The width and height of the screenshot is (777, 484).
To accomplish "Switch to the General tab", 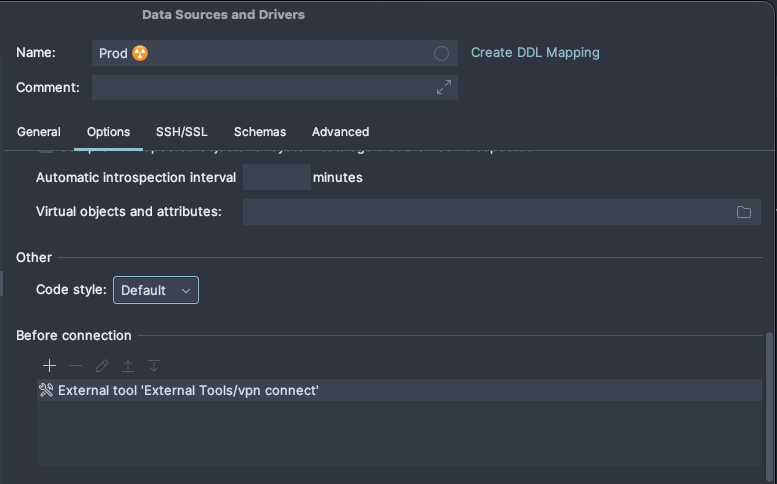I will point(39,132).
